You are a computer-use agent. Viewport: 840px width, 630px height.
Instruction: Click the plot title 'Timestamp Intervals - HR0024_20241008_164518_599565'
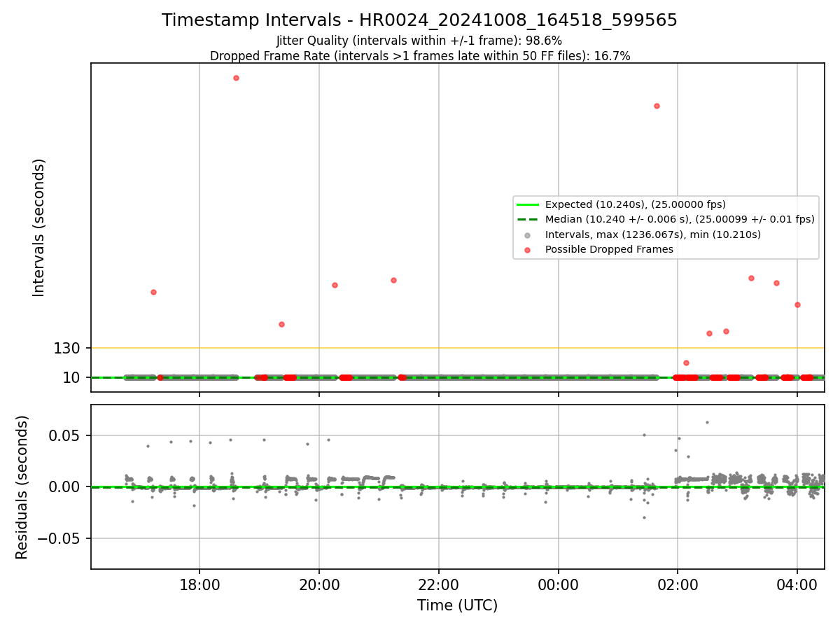[419, 20]
